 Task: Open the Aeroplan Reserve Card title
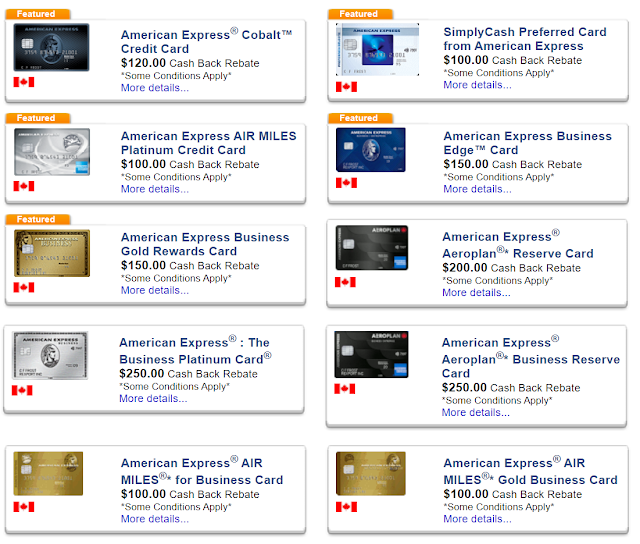click(x=518, y=244)
